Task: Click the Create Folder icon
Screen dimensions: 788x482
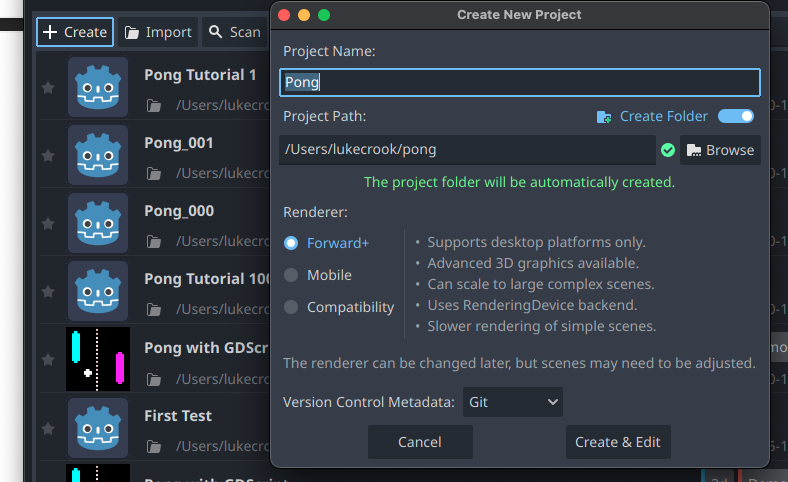Action: 604,117
